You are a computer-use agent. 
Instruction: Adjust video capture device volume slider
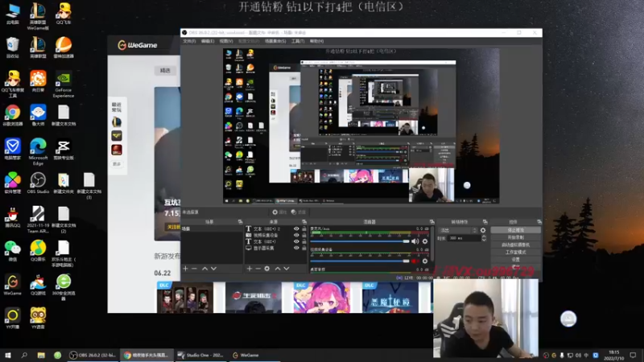tap(360, 261)
